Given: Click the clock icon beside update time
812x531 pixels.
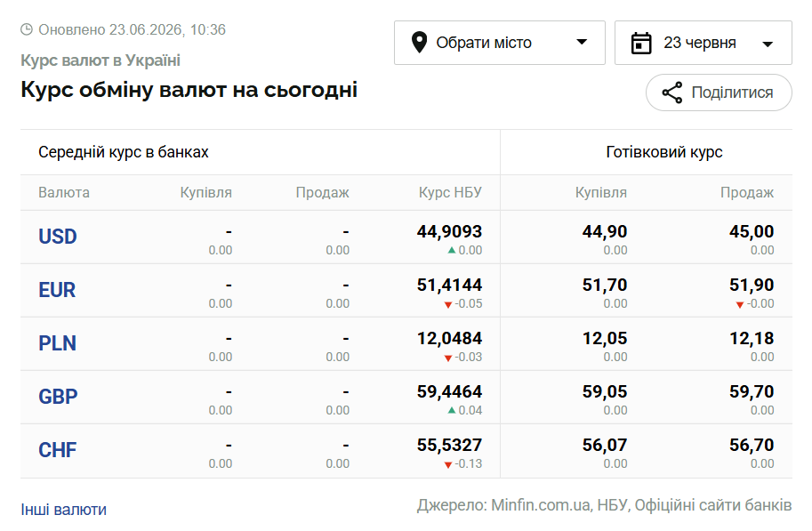Looking at the screenshot, I should click(x=27, y=29).
